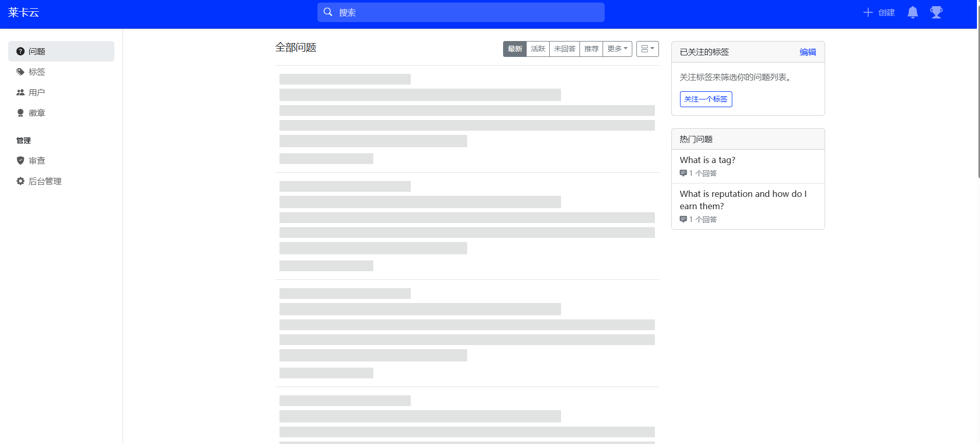980x444 pixels.
Task: Navigate to 徽章 in the sidebar
Action: pos(61,113)
